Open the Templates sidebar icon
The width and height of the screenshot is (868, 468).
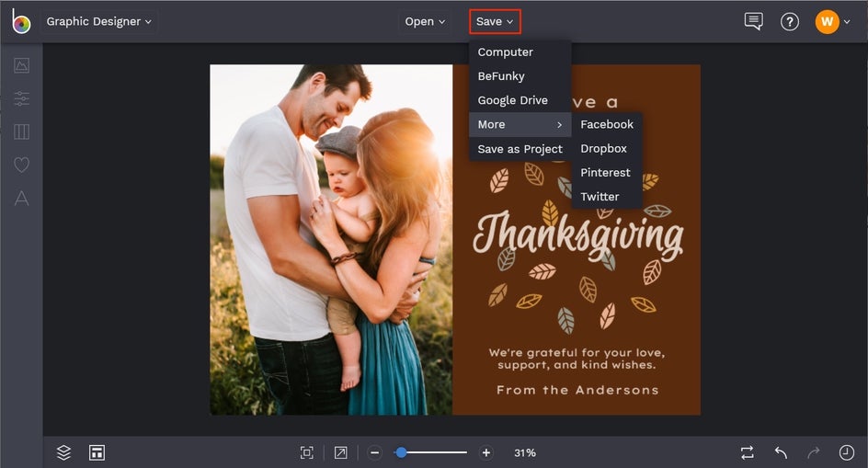[x=21, y=131]
